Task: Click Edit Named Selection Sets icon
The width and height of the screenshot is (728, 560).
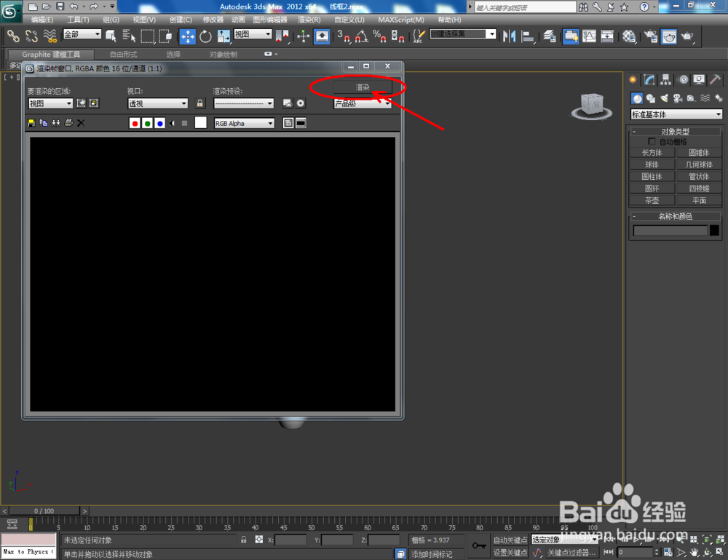Action: click(x=419, y=36)
